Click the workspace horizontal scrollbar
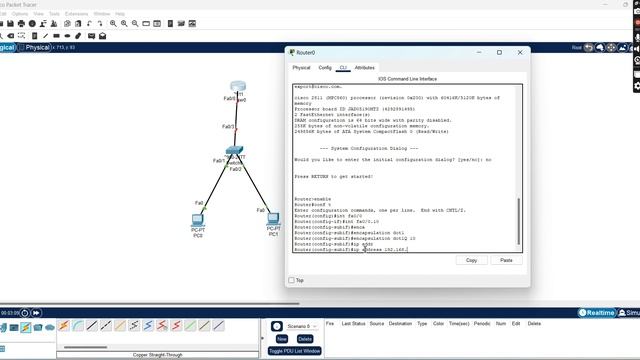The image size is (640, 360). (149, 303)
